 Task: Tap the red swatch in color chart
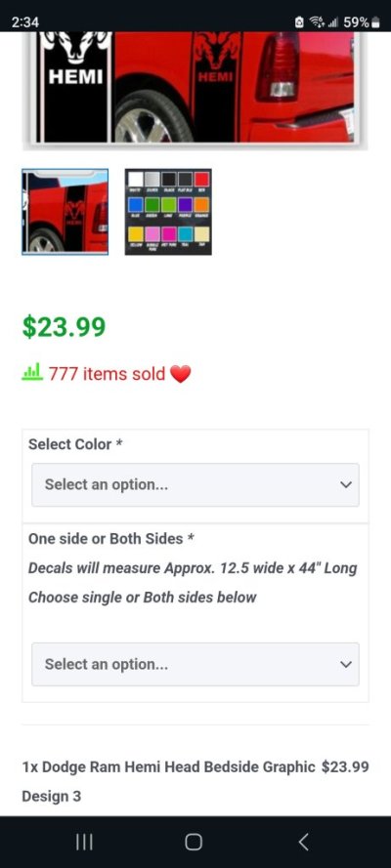coord(202,179)
